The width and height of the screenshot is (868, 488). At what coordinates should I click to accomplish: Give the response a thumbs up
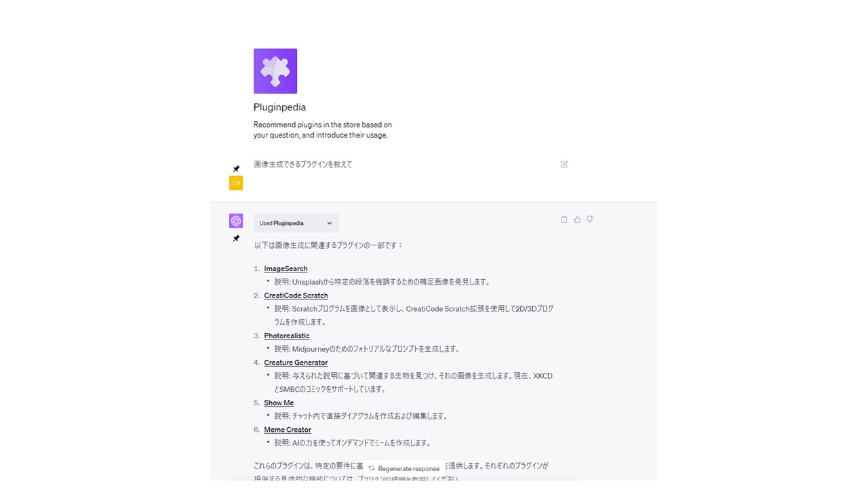[577, 220]
